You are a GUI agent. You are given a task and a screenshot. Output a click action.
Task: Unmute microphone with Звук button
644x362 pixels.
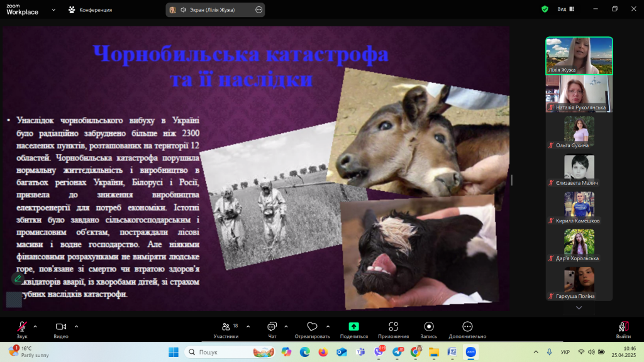coord(22,328)
